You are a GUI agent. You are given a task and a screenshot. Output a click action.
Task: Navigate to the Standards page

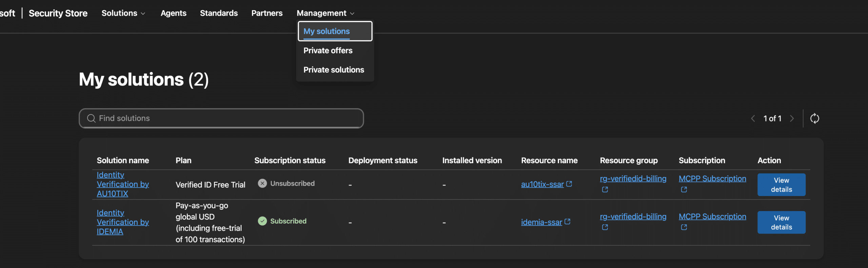[x=219, y=13]
